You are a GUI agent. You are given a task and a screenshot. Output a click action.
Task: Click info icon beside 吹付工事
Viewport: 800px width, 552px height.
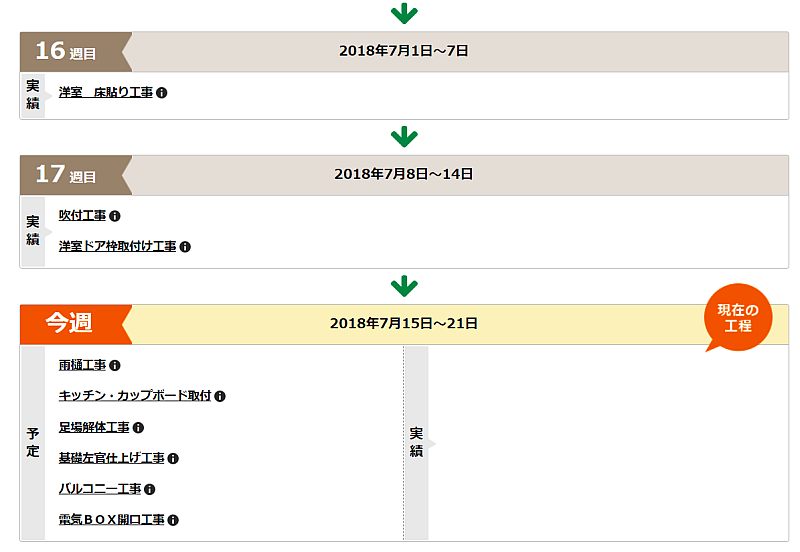tap(115, 216)
